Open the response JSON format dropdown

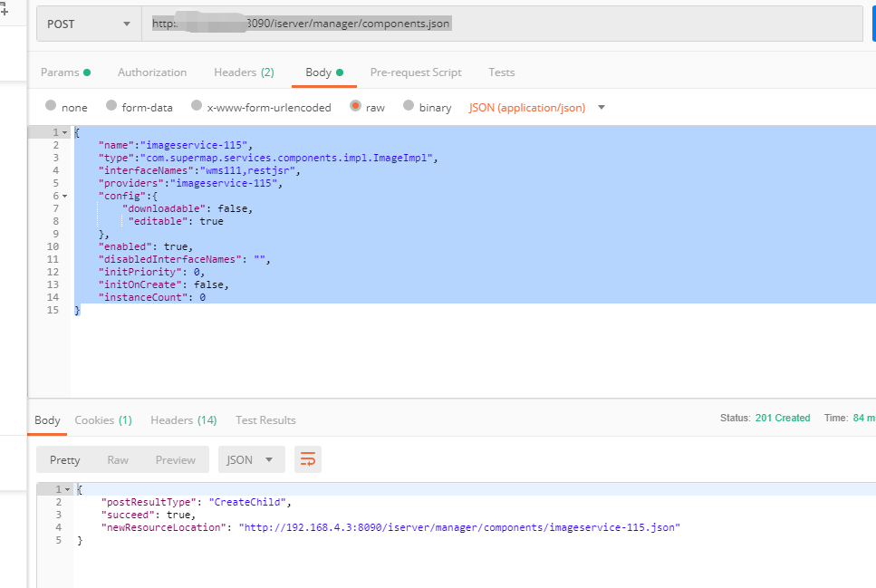pos(252,459)
